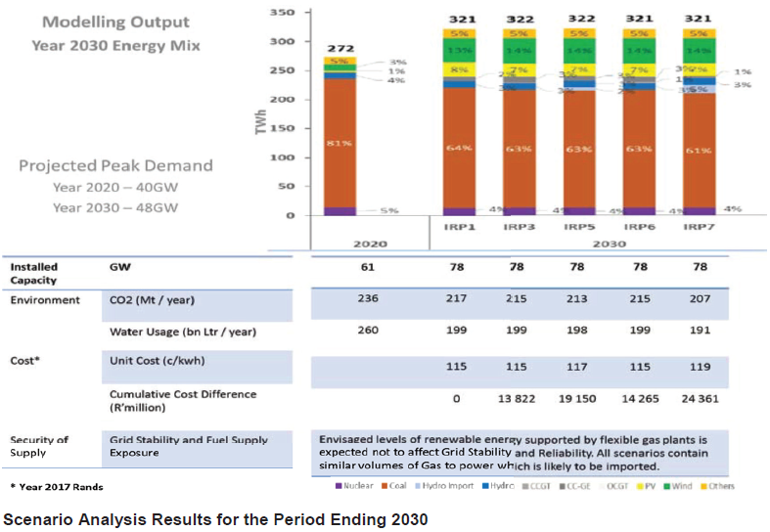Click the 64% coal segment of IRP1 bar
Image resolution: width=770 pixels, height=532 pixels.
(x=459, y=148)
